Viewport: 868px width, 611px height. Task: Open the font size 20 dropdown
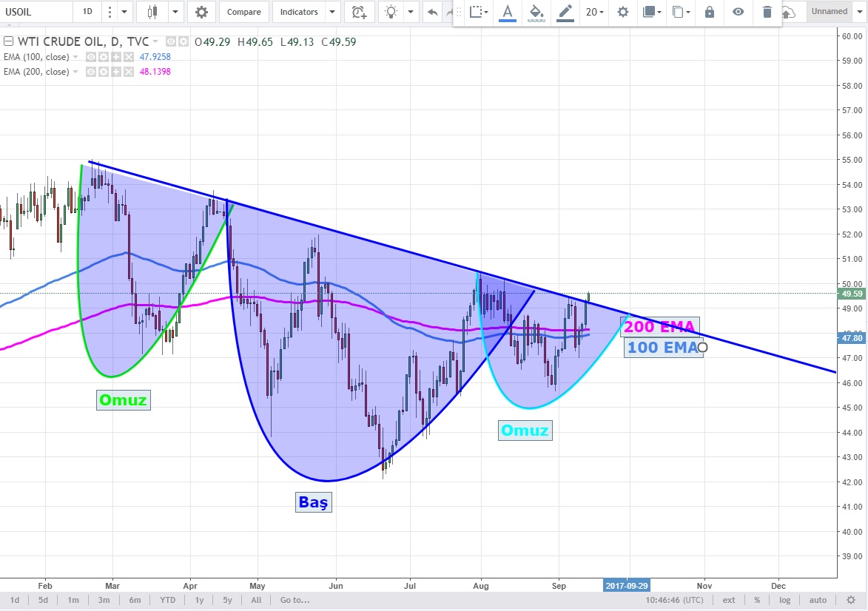[594, 12]
